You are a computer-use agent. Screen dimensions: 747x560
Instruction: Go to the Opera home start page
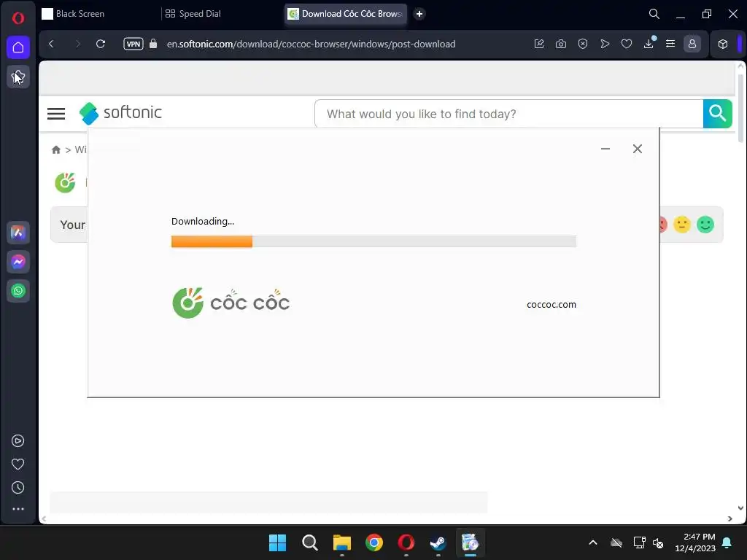point(18,47)
